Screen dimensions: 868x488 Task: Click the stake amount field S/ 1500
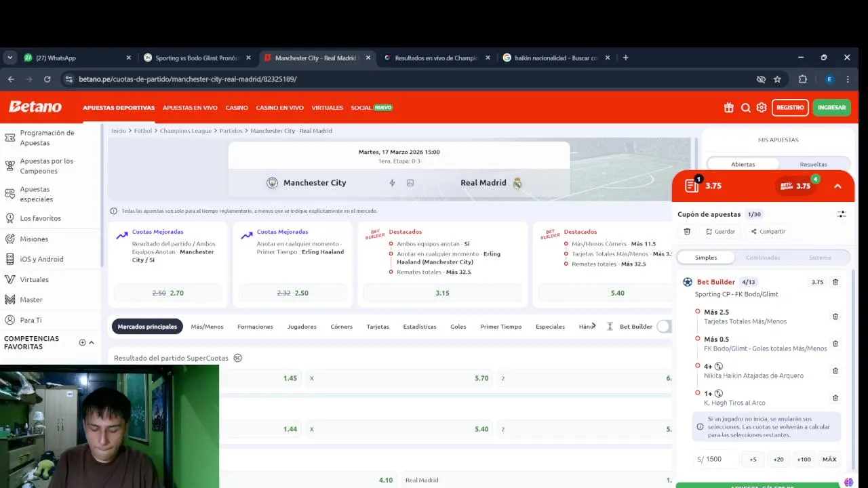[x=716, y=460]
